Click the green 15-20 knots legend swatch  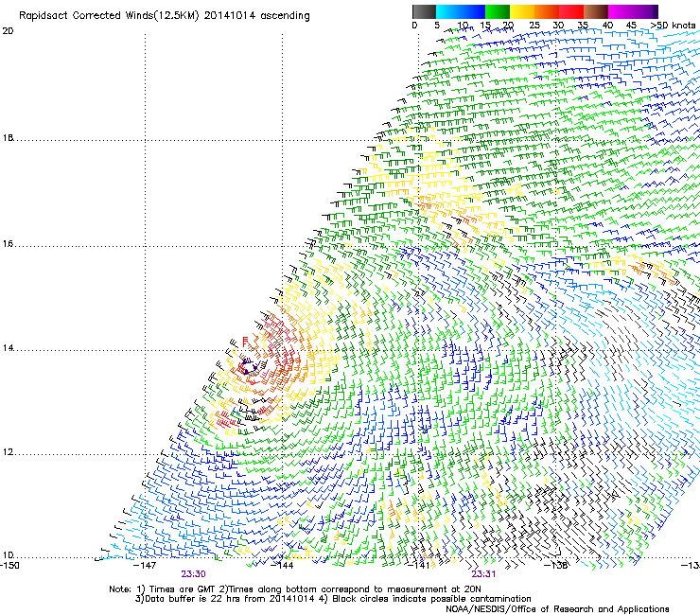tap(498, 11)
